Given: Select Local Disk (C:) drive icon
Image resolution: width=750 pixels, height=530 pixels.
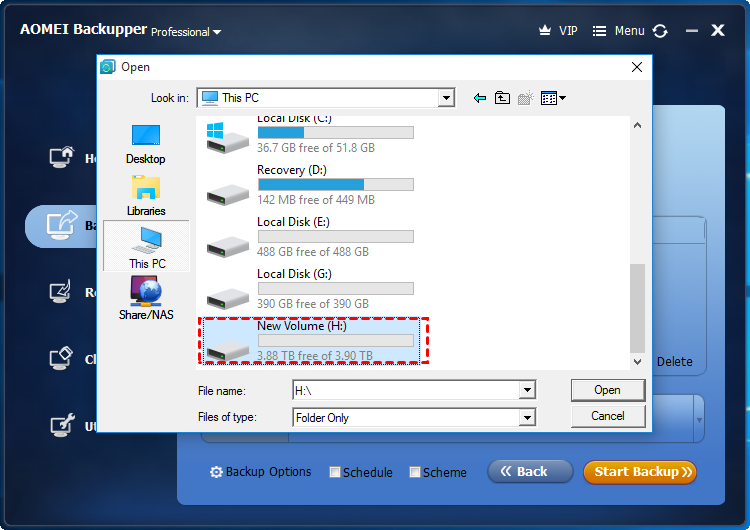Looking at the screenshot, I should click(227, 138).
